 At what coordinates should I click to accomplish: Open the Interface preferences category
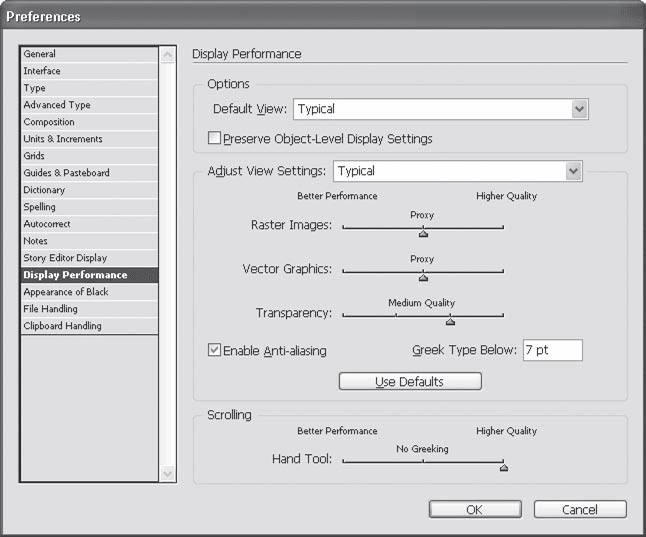pyautogui.click(x=42, y=71)
